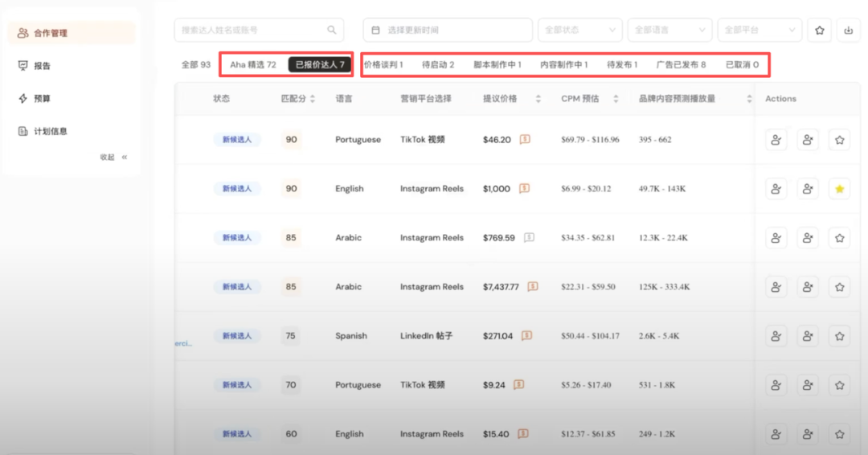Reject the creator in the $9.24 row
Image resolution: width=868 pixels, height=455 pixels.
tap(808, 385)
